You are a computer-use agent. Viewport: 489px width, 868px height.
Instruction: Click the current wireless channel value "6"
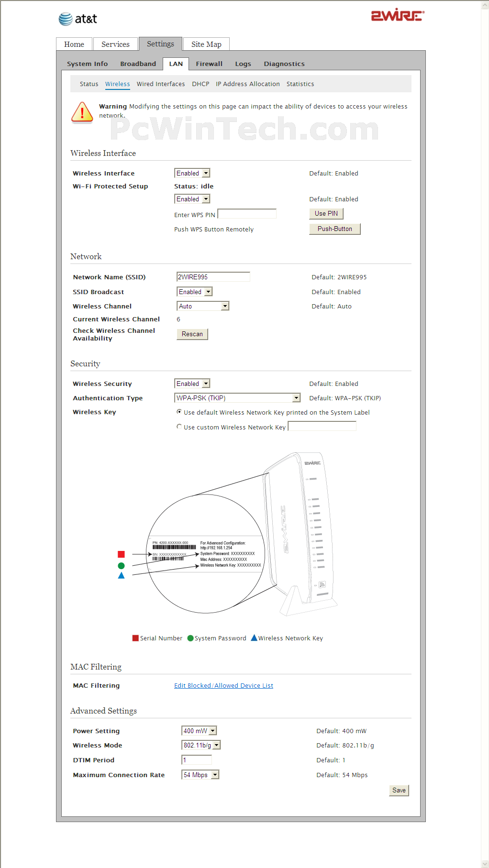coord(178,319)
